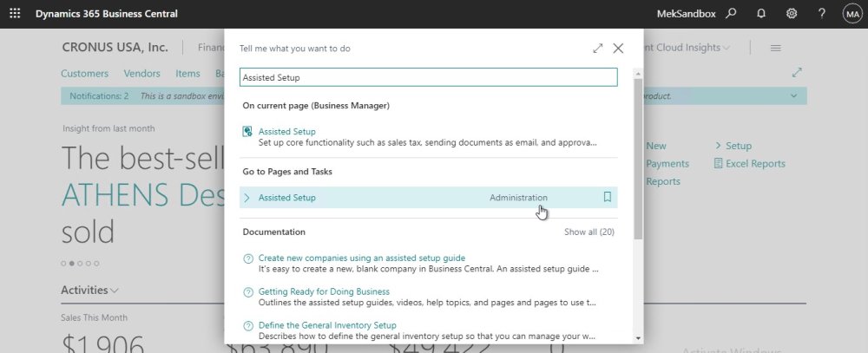Click the dialog's vertical scrollbar

(x=639, y=156)
